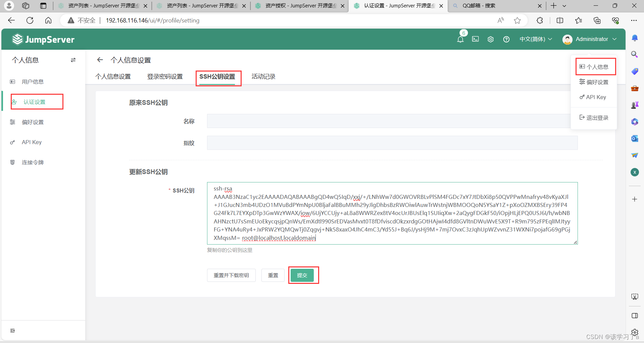Open the Edge sidebar shopping tag icon
644x343 pixels.
pos(635,71)
